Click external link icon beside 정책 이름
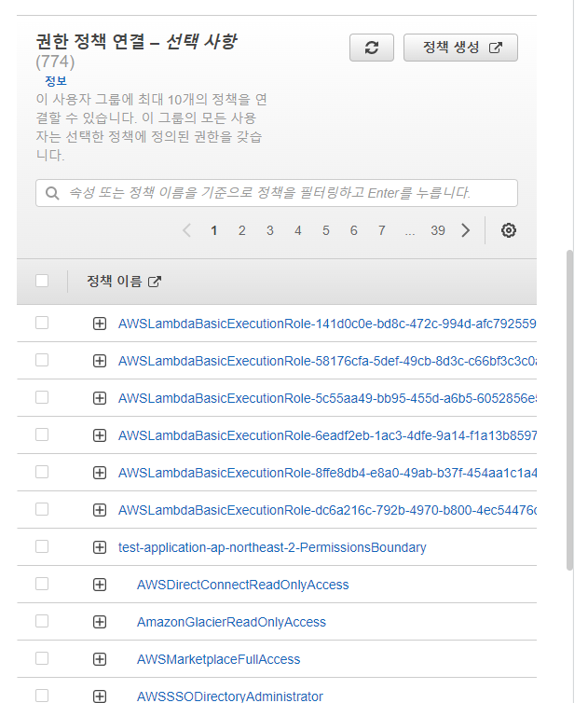This screenshot has height=703, width=588. [x=154, y=282]
